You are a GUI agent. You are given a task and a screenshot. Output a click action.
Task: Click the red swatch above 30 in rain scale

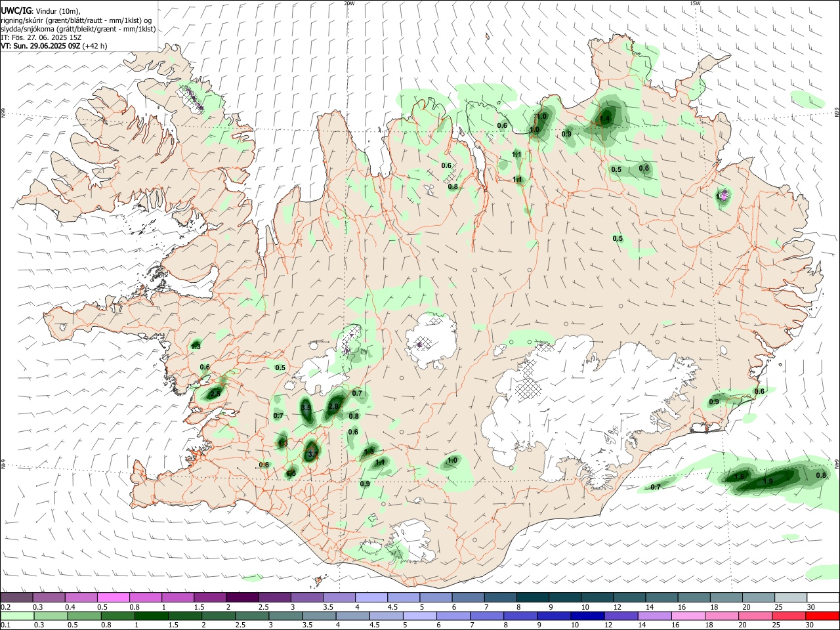[x=822, y=616]
